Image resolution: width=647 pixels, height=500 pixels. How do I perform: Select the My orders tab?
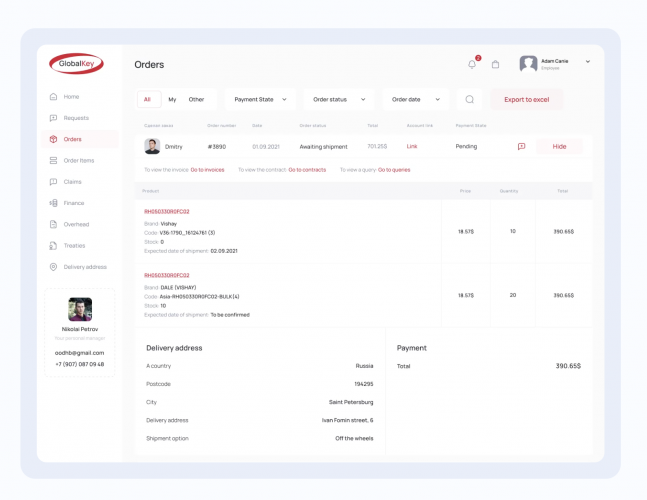pos(172,99)
